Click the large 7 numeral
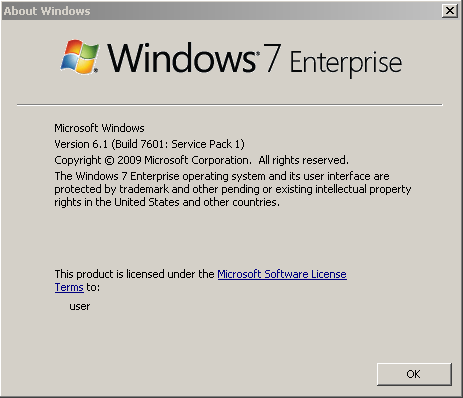 pos(272,58)
